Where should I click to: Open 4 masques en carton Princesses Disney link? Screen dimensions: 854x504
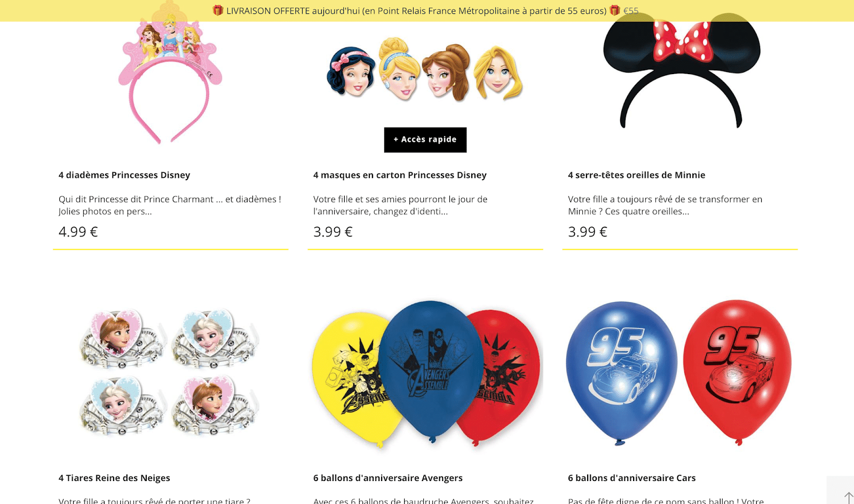[x=400, y=175]
